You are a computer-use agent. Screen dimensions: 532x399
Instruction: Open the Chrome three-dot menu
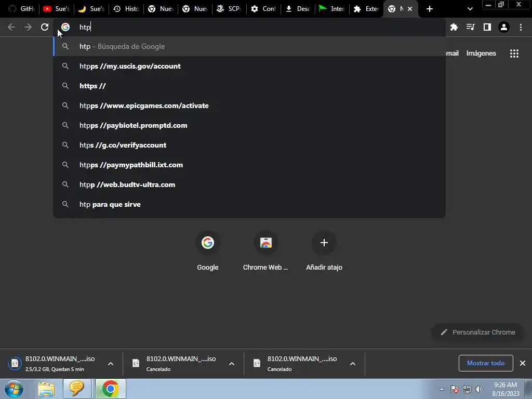(x=521, y=27)
